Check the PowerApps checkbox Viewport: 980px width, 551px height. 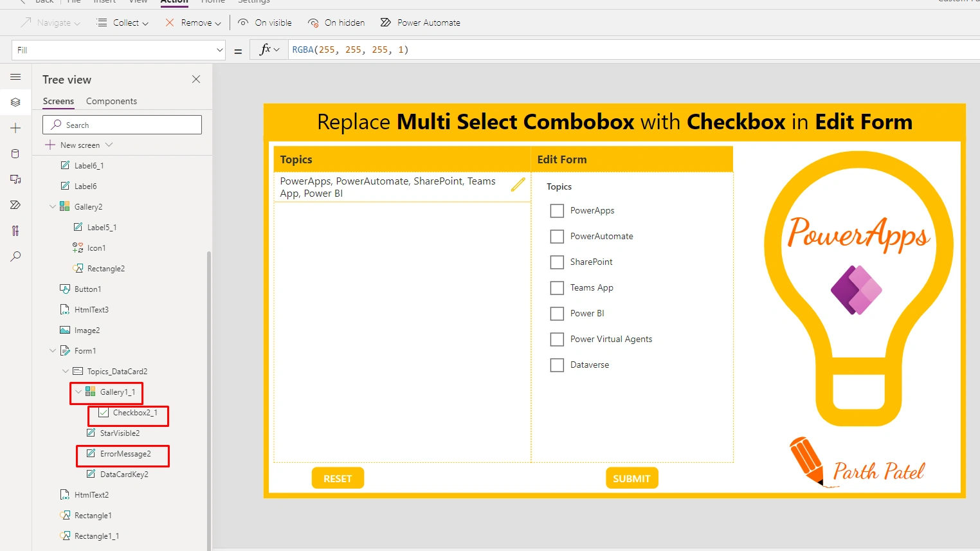click(557, 211)
